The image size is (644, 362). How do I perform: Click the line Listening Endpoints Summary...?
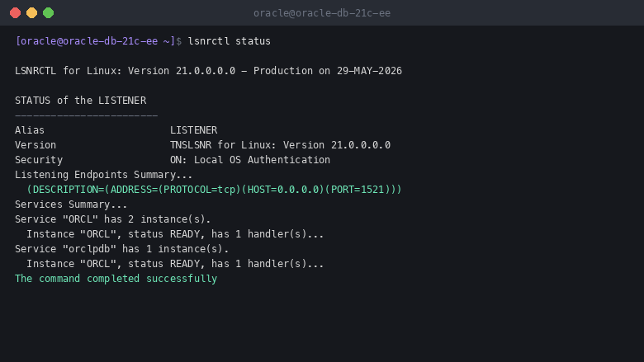click(103, 175)
